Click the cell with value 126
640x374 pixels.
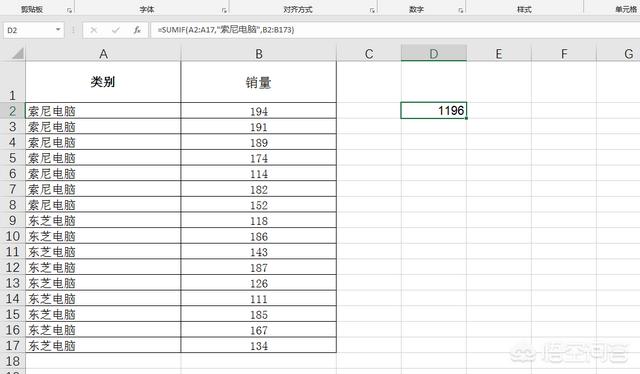point(259,283)
